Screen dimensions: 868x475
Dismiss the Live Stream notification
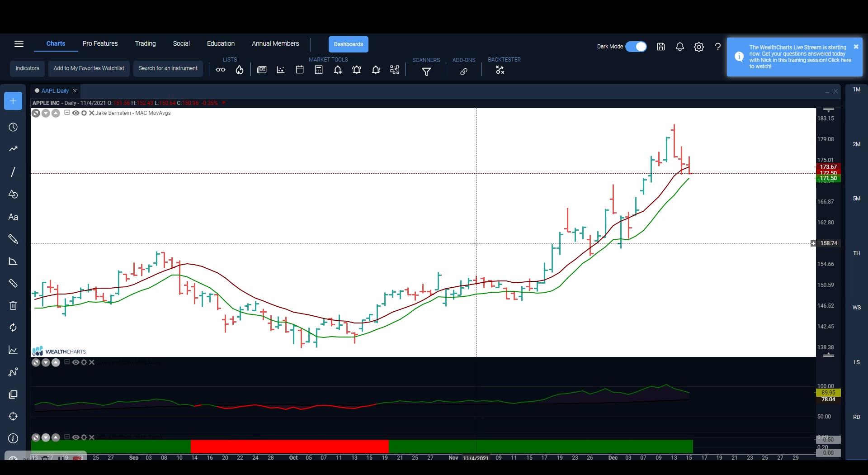coord(856,47)
